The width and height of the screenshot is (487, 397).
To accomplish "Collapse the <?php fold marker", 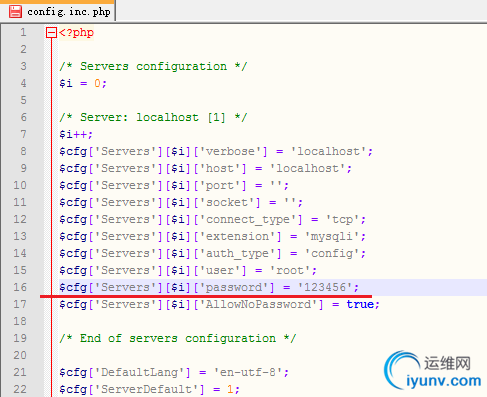I will coord(51,33).
